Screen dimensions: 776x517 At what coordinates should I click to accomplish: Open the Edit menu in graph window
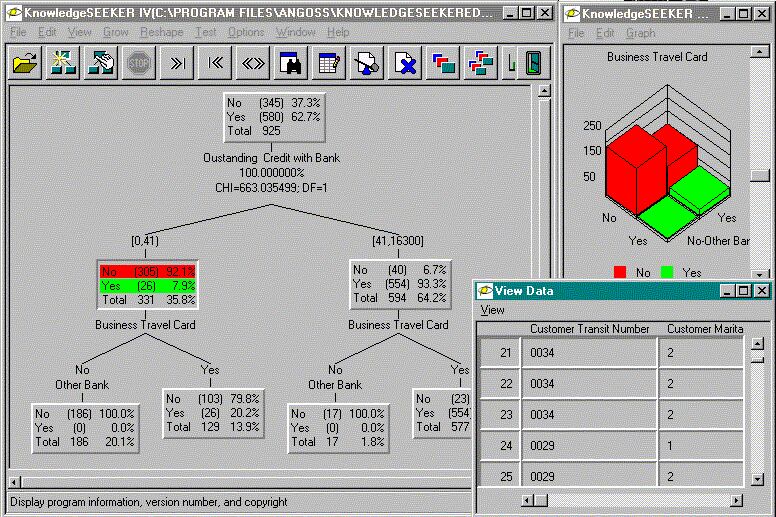pyautogui.click(x=605, y=33)
